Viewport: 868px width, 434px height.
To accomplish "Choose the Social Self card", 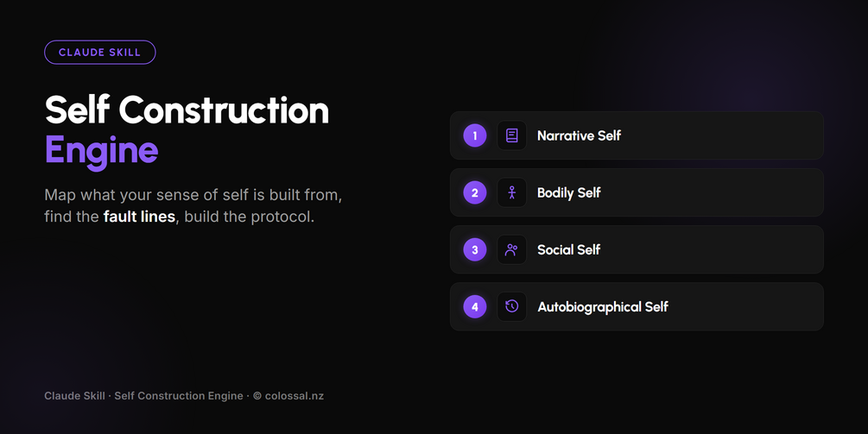I will (x=637, y=250).
